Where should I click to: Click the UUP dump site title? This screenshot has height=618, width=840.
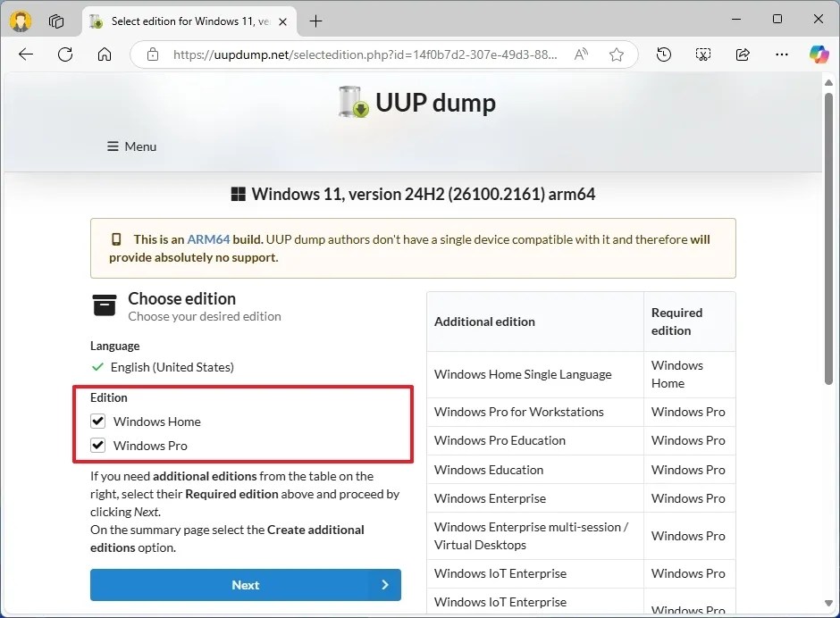click(x=435, y=103)
